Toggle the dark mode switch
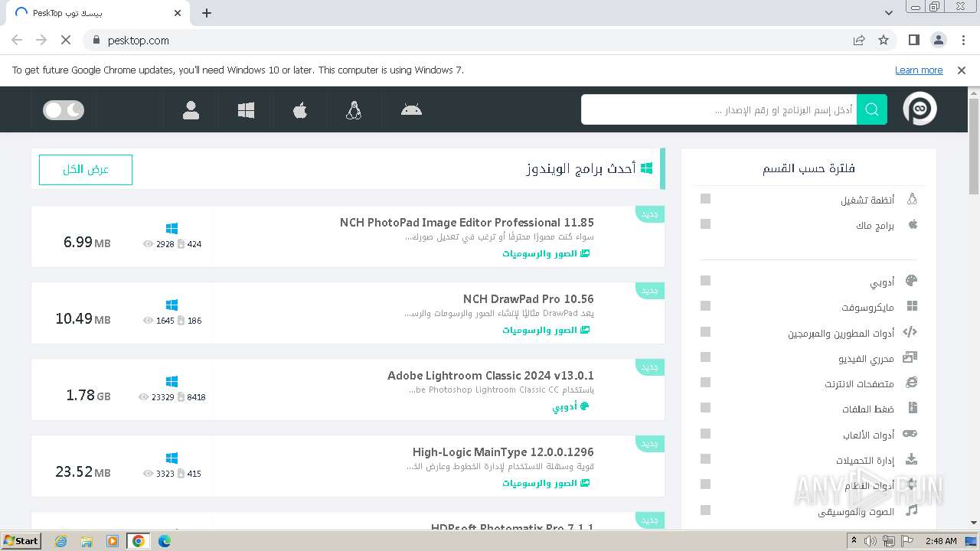This screenshot has width=980, height=551. point(64,110)
